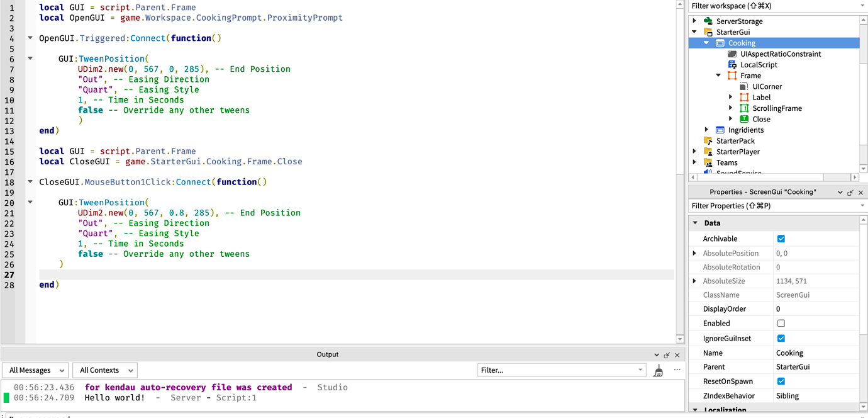868x418 pixels.
Task: Toggle the ResetOnSpawn checkbox
Action: pos(781,381)
